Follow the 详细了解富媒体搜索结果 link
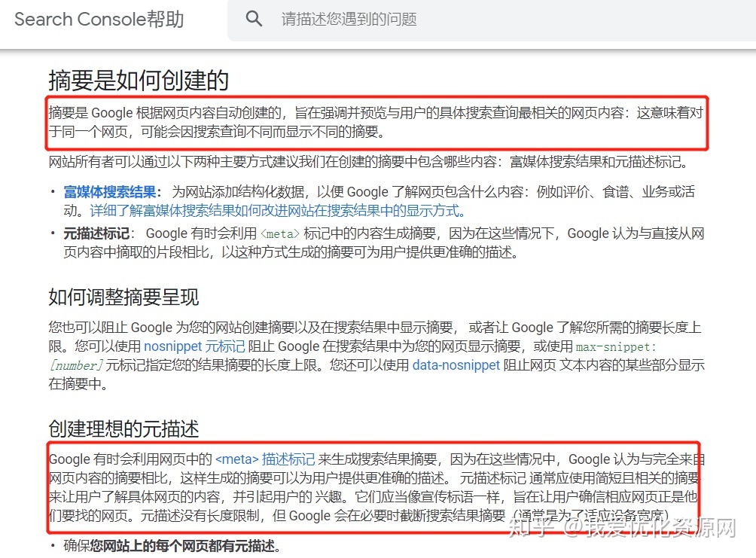The height and width of the screenshot is (558, 756). point(277,211)
